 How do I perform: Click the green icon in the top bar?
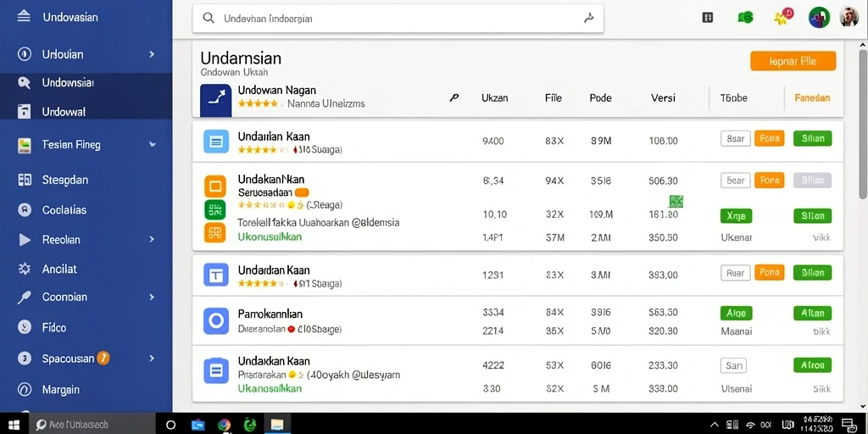745,18
